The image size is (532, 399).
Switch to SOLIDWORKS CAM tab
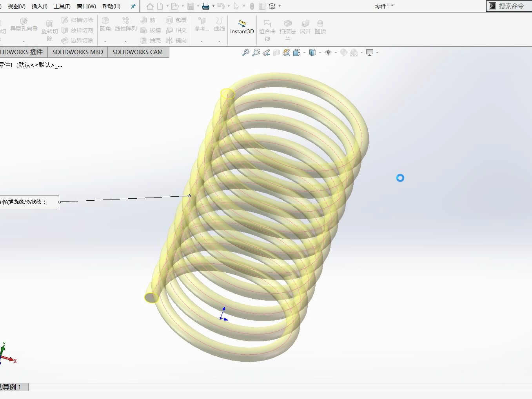coord(138,52)
